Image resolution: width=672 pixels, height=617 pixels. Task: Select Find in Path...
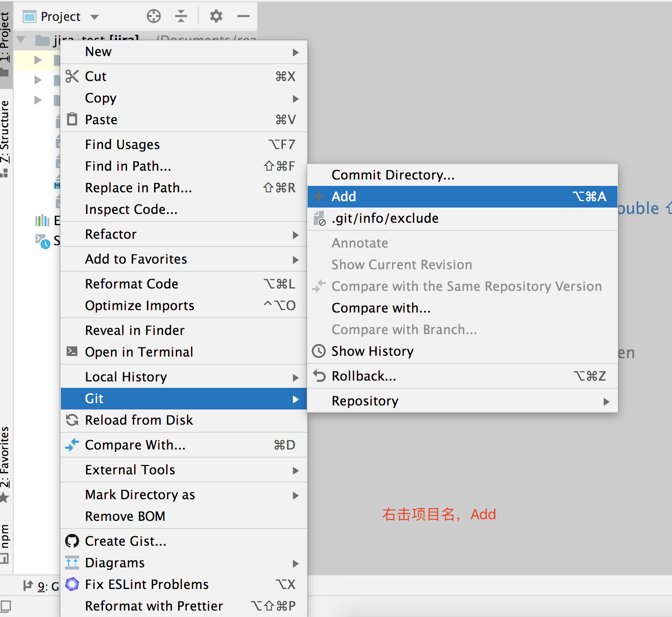pos(184,166)
